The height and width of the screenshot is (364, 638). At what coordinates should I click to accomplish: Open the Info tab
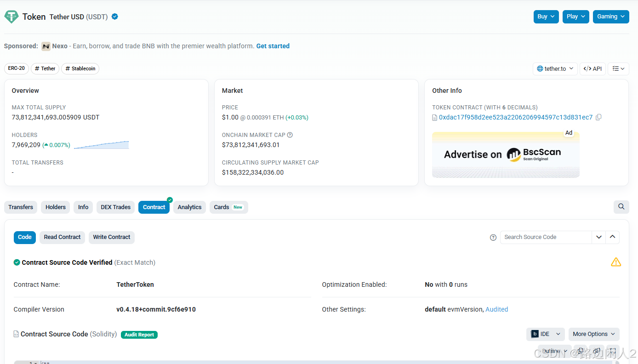pos(83,207)
